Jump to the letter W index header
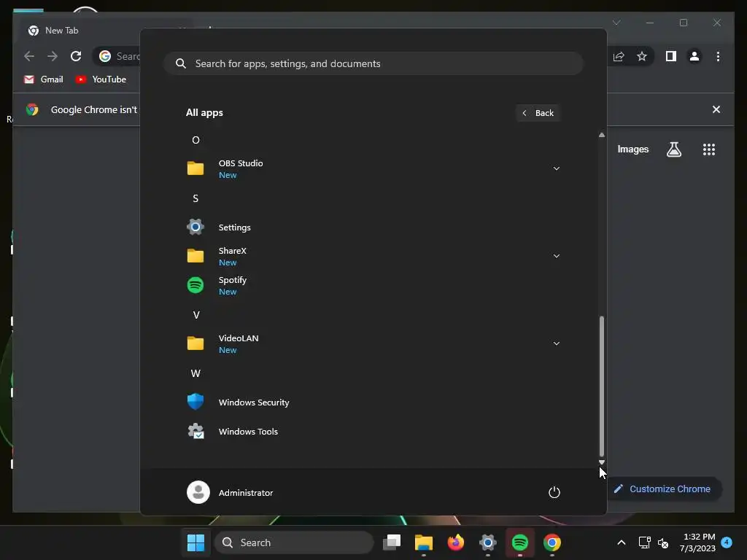747x560 pixels. [x=196, y=373]
